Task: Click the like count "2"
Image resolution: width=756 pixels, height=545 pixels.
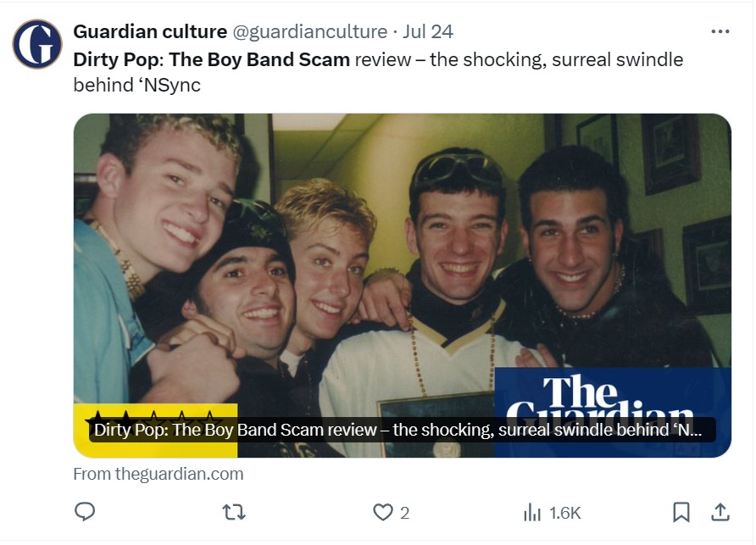Action: 405,513
